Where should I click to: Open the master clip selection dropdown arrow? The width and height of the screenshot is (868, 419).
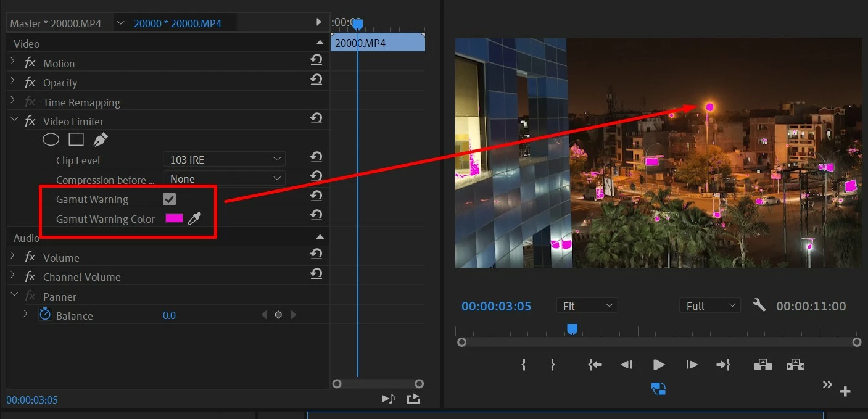[x=120, y=23]
